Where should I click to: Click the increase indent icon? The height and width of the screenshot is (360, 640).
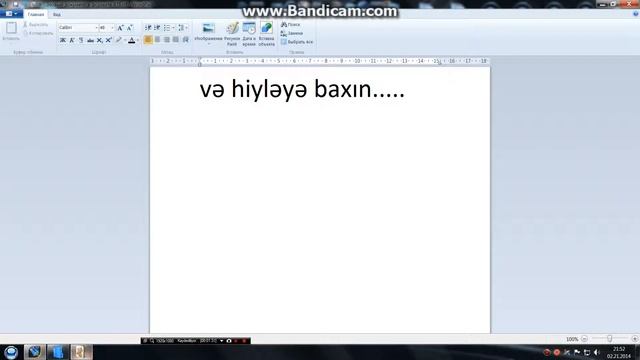[157, 28]
